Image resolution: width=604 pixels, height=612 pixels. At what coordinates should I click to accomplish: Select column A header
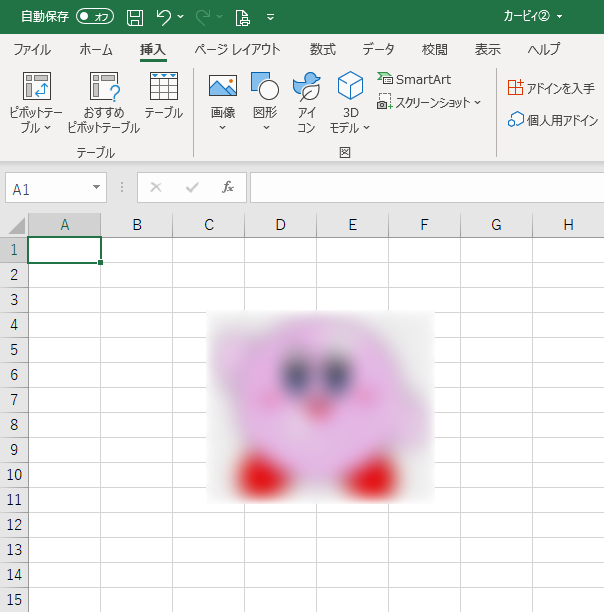tap(65, 225)
